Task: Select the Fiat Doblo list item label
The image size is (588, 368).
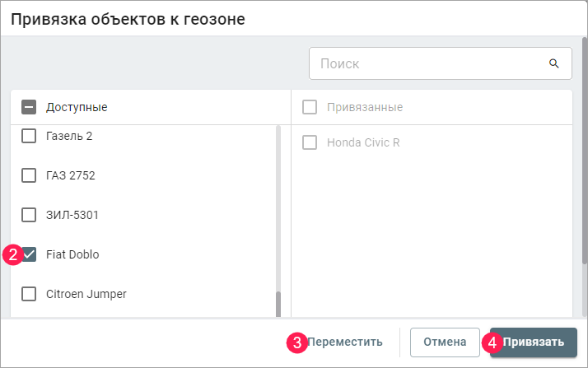Action: [72, 254]
